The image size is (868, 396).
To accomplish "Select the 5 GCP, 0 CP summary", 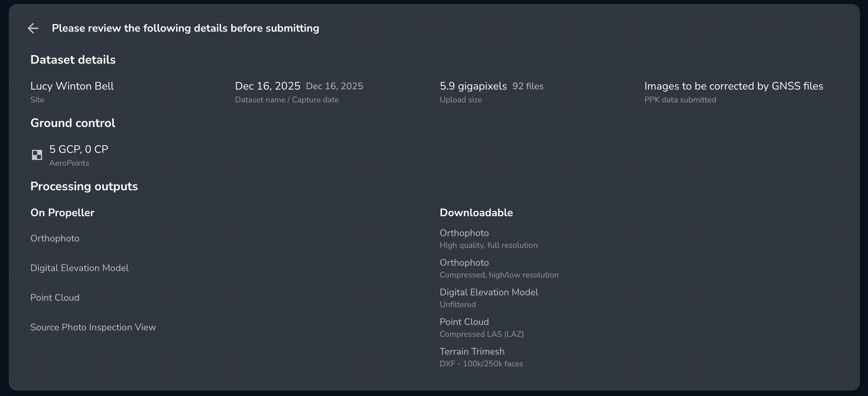I will point(78,149).
